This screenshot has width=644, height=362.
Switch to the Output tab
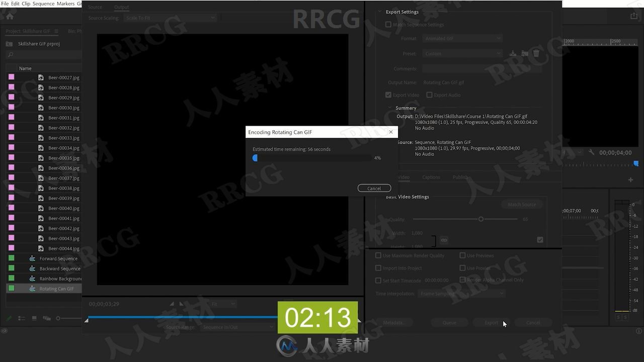121,7
